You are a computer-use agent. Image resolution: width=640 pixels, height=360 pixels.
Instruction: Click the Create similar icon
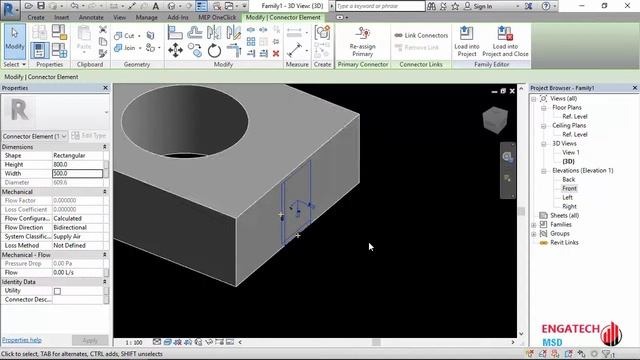click(x=322, y=33)
